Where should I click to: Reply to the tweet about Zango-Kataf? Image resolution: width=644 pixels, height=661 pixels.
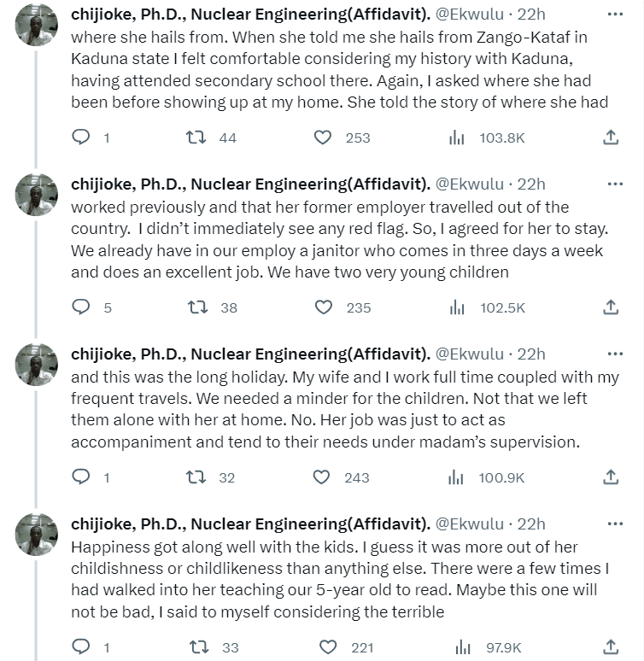click(80, 137)
